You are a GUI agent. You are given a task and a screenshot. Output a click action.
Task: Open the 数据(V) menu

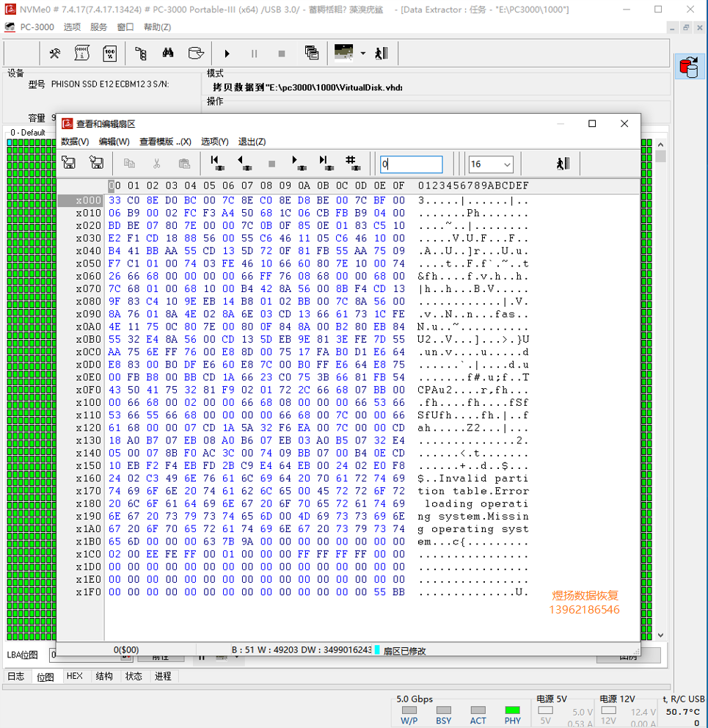pyautogui.click(x=75, y=142)
